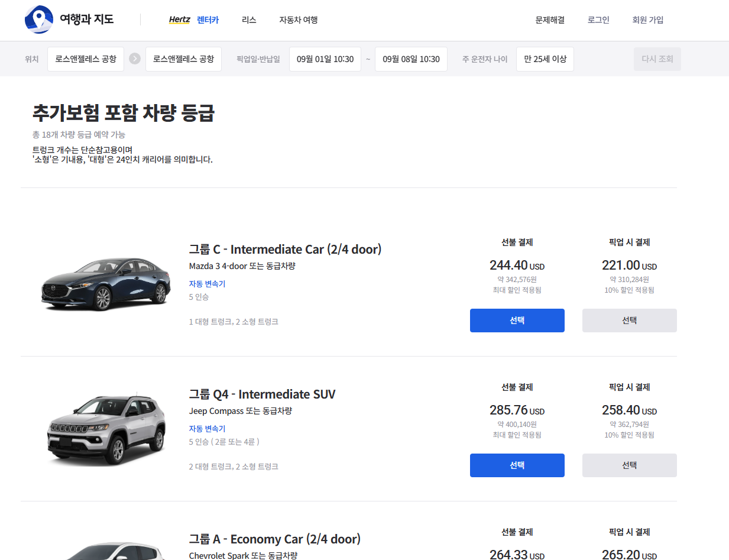The height and width of the screenshot is (560, 729).
Task: Expand driver age 만 25세 이상 dropdown
Action: (x=545, y=59)
